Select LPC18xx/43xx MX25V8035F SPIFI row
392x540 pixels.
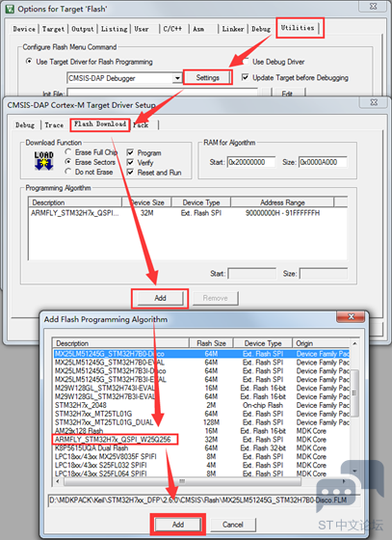(x=201, y=457)
